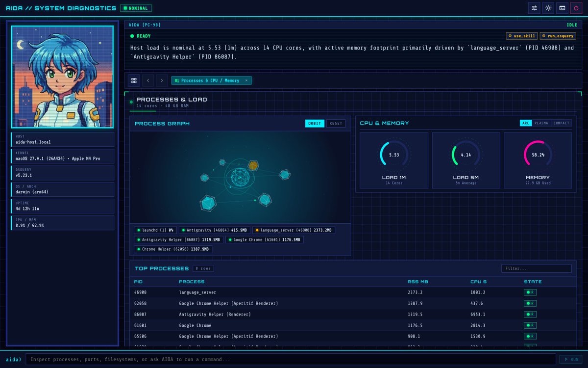Click the central sphere node in process graph

240,177
